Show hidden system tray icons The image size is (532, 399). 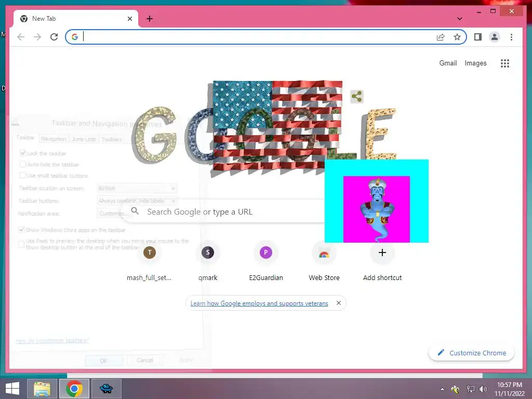(x=442, y=389)
